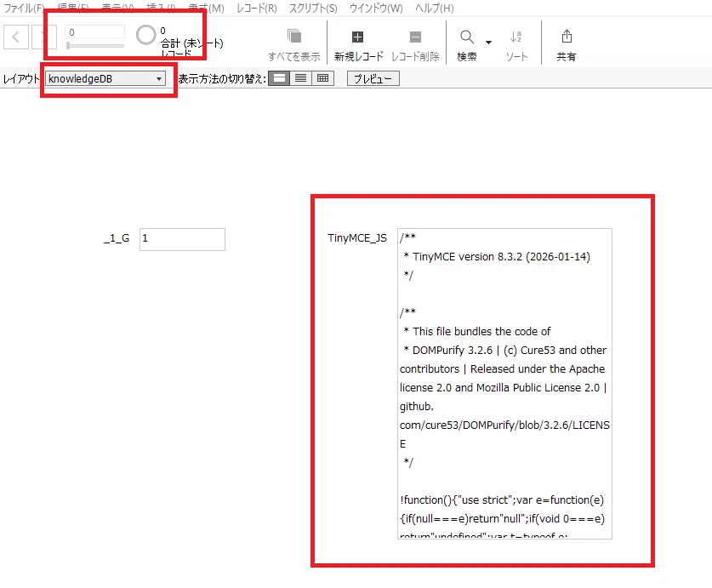This screenshot has width=712, height=588.
Task: Open the Help (ヘルプ) menu
Action: click(435, 9)
